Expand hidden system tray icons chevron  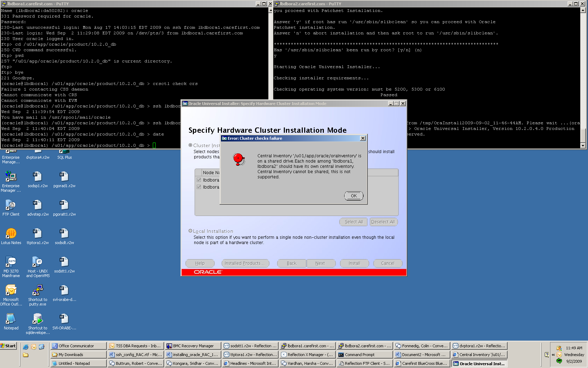[553, 355]
